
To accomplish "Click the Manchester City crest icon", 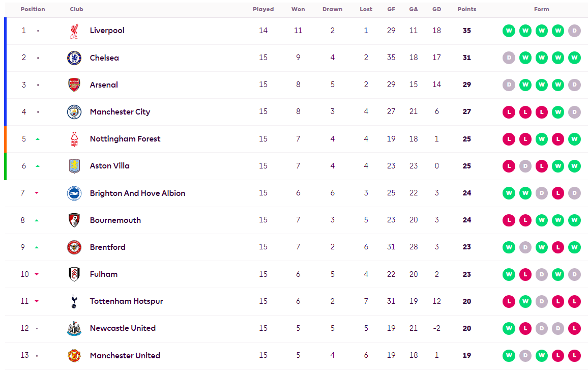I will click(x=74, y=112).
